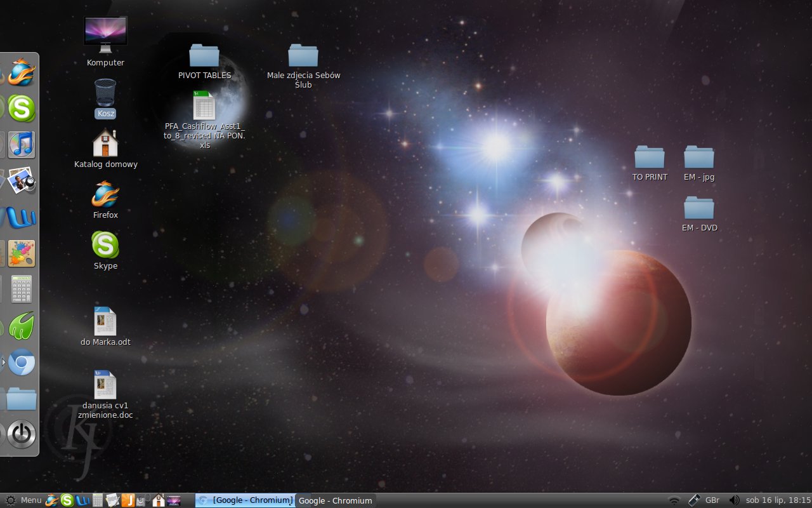Click the photo viewer icon in the dock

coord(22,181)
